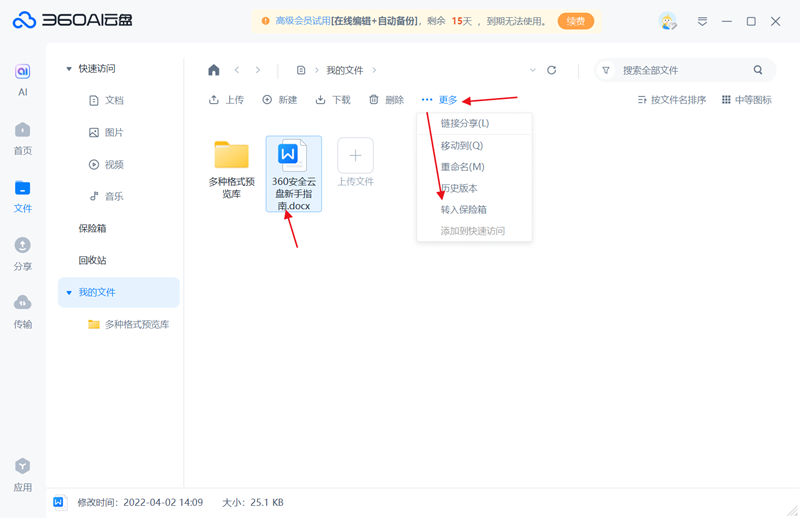The image size is (800, 518).
Task: Open the 更多 more menu
Action: tap(439, 100)
